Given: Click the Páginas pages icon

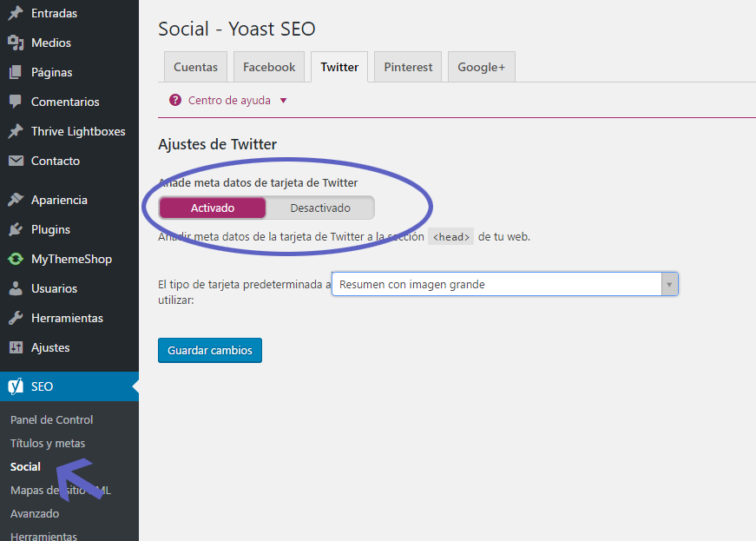Looking at the screenshot, I should point(16,72).
